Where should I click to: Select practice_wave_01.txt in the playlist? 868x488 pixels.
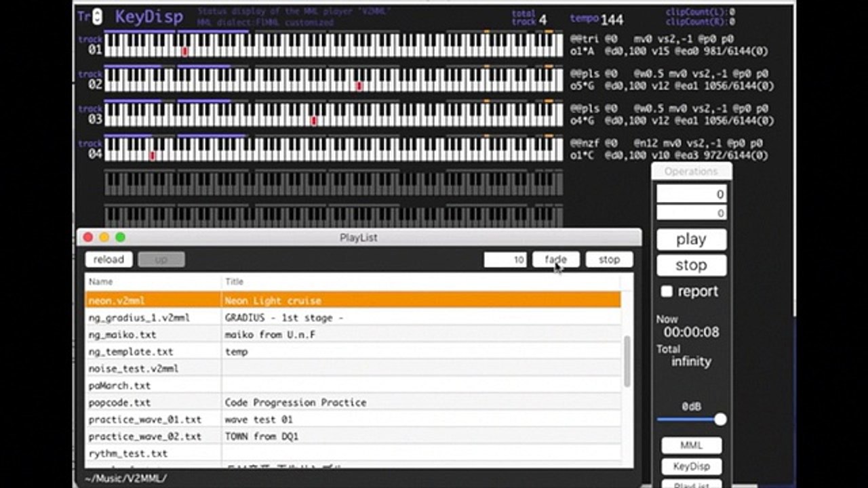[353, 419]
